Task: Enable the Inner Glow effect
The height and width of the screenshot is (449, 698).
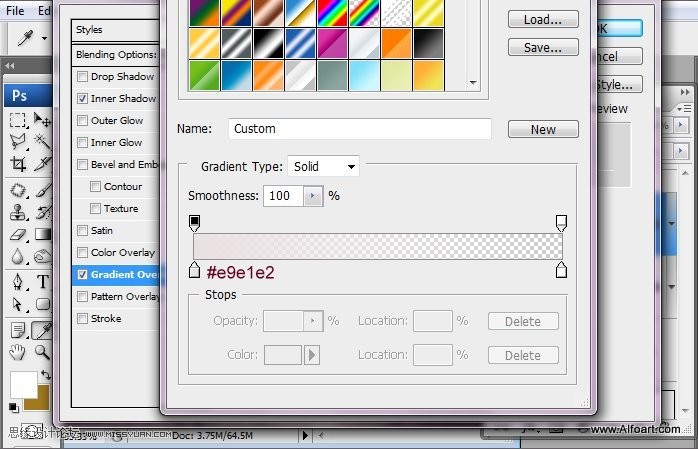Action: [82, 142]
